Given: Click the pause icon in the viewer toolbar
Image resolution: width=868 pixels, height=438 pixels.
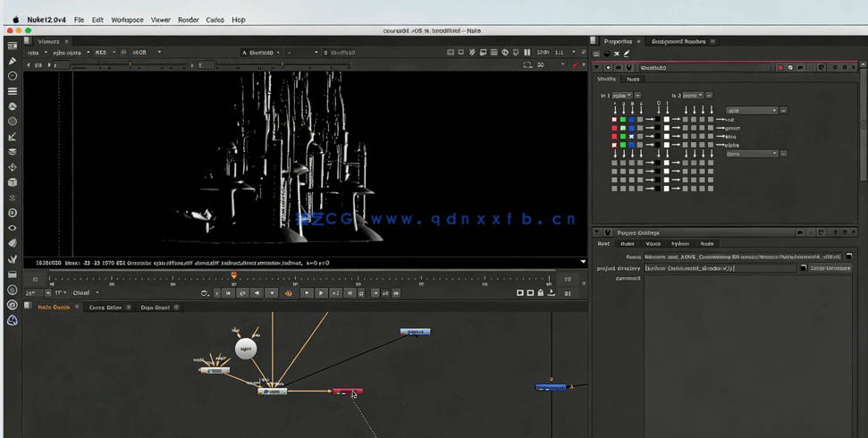Looking at the screenshot, I should click(527, 53).
